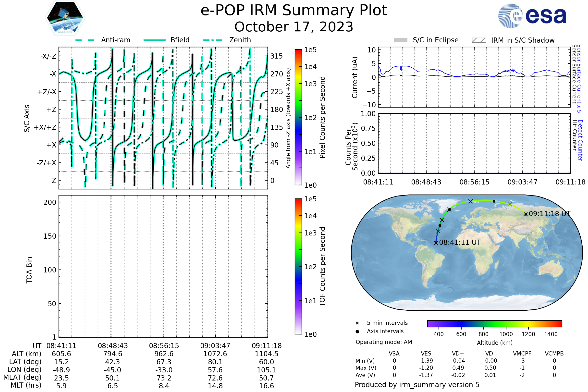
Task: Click Produced by irm_summary version 5 text
Action: pos(417,385)
